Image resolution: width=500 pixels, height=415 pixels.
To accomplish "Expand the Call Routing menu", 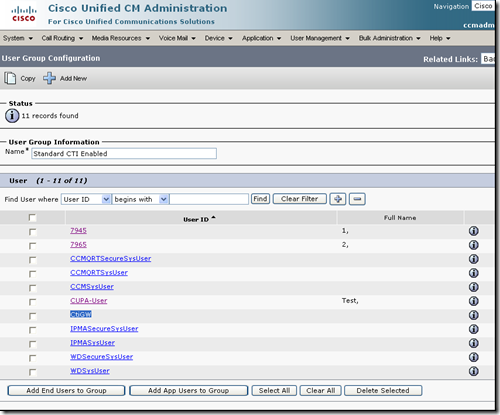I will tap(62, 38).
